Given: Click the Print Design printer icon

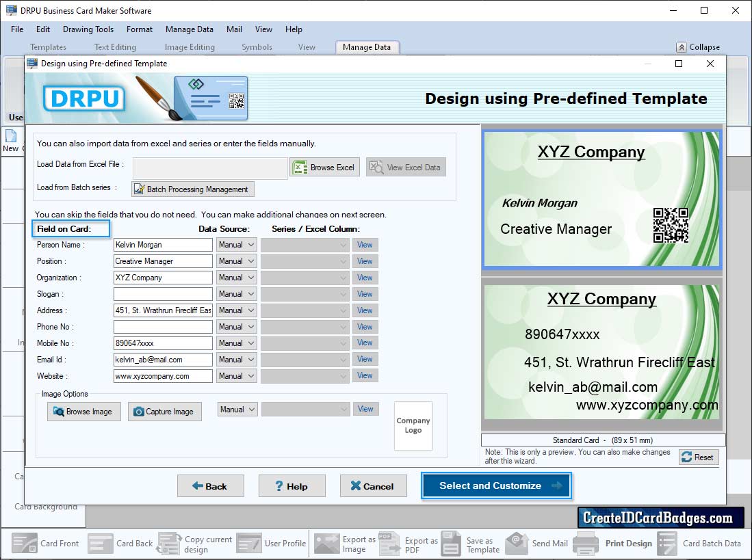Looking at the screenshot, I should tap(585, 544).
